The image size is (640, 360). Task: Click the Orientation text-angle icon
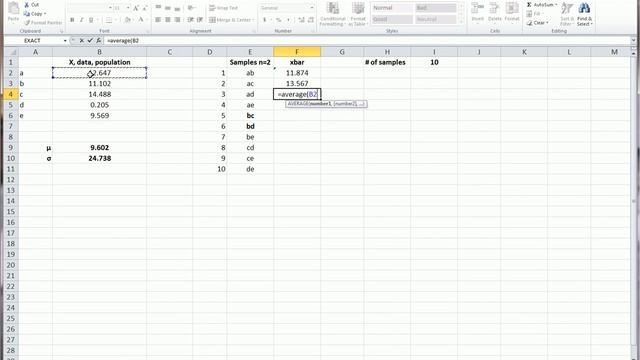pos(191,8)
